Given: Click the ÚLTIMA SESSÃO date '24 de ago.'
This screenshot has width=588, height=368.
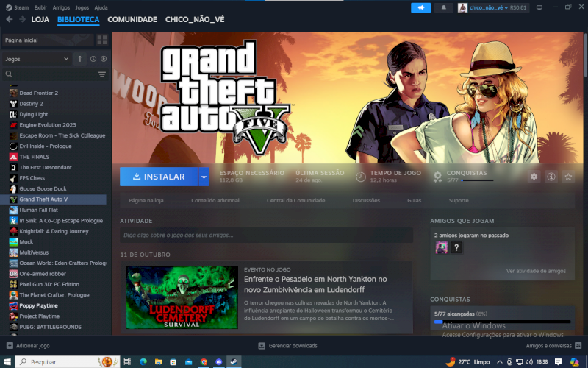Looking at the screenshot, I should click(309, 180).
